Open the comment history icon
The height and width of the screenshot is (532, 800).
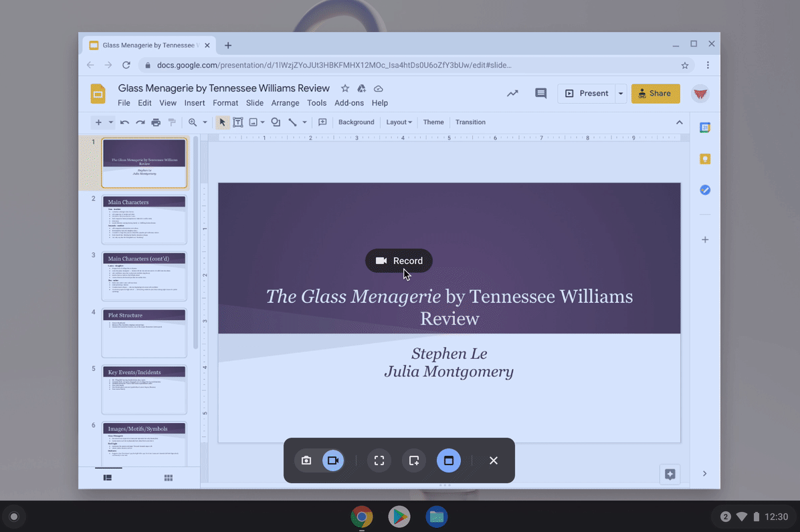[x=541, y=94]
